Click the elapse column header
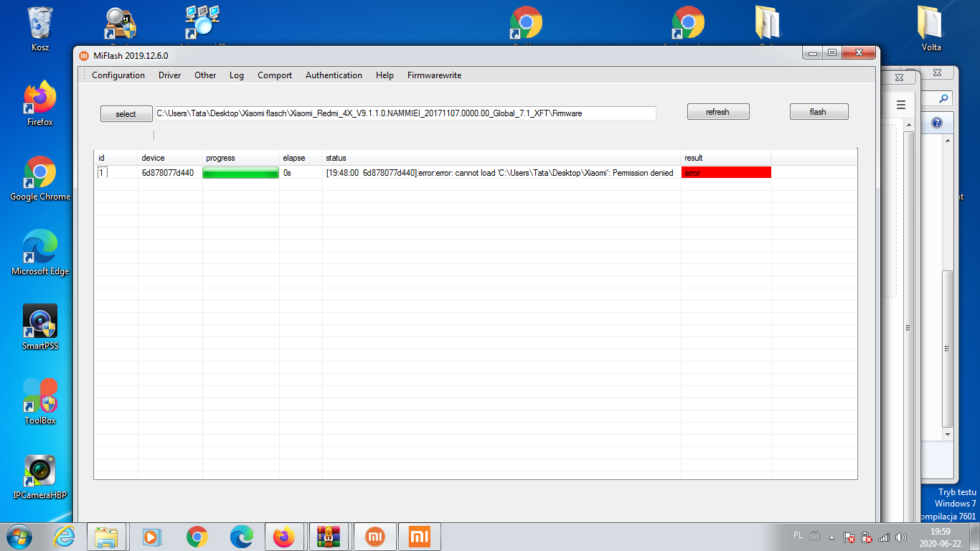This screenshot has height=551, width=980. (301, 158)
